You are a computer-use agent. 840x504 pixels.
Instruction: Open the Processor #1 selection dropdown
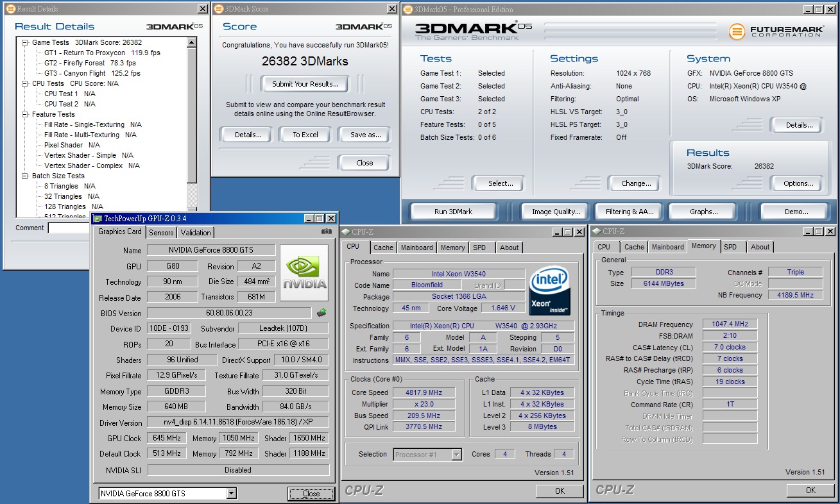(x=456, y=454)
